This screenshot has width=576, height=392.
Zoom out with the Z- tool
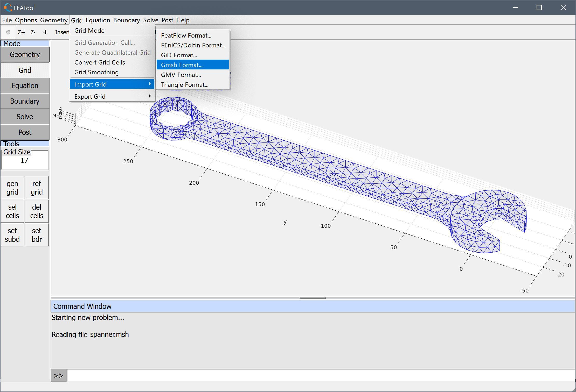[x=33, y=32]
